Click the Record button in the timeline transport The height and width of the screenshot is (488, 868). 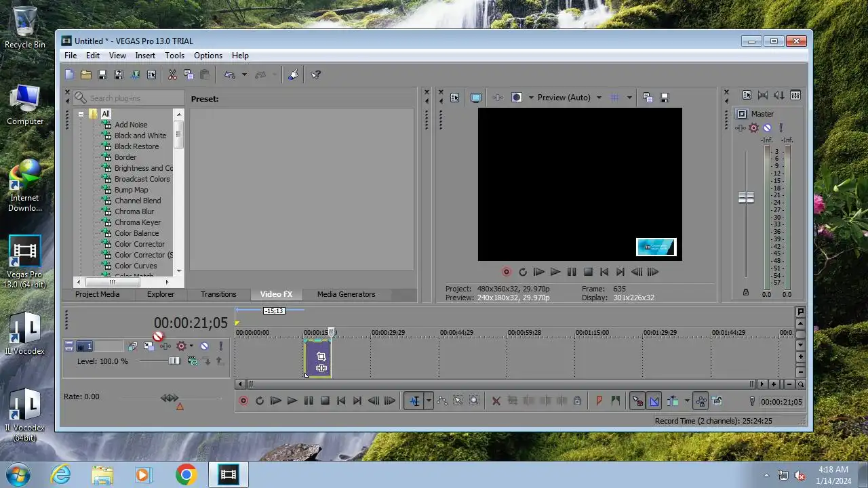[x=243, y=401]
